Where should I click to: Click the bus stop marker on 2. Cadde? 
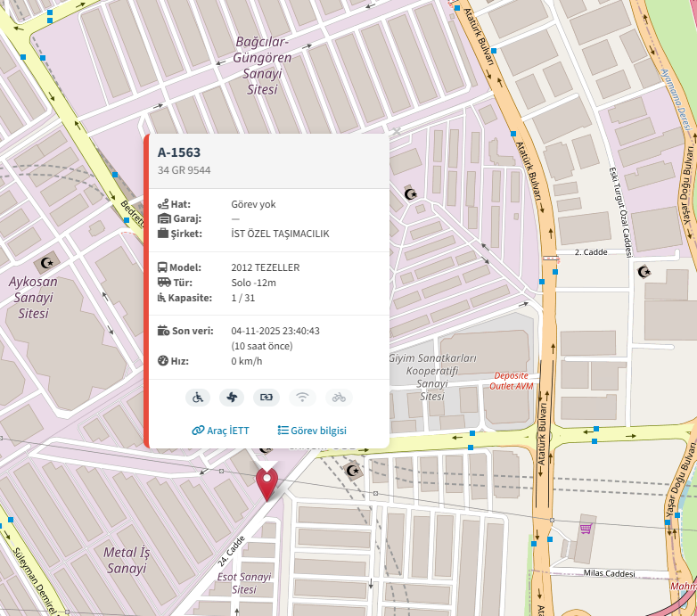point(554,272)
